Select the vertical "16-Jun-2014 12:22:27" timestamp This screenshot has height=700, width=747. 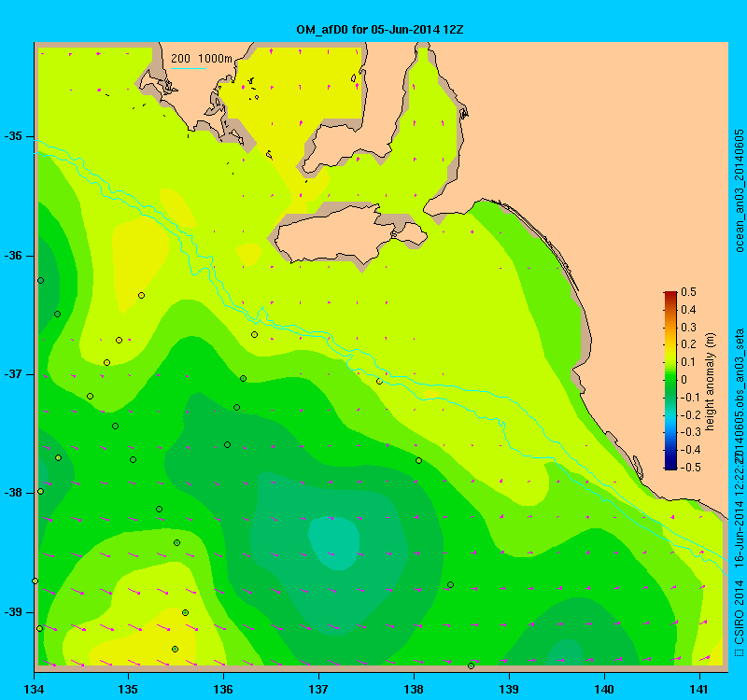(x=739, y=511)
